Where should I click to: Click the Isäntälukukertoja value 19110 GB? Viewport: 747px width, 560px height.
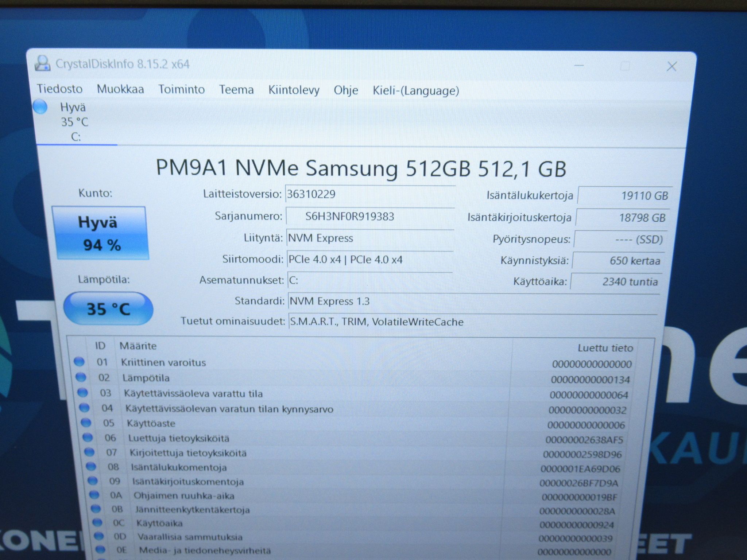624,196
